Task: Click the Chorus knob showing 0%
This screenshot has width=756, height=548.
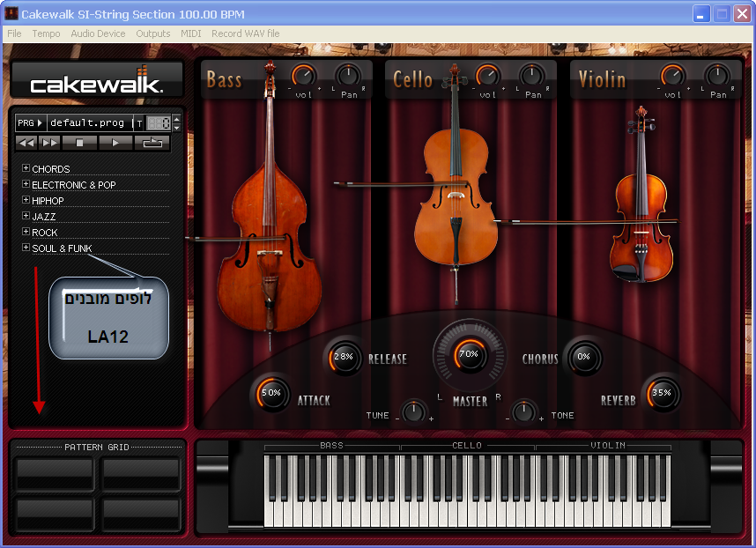Action: pos(583,357)
